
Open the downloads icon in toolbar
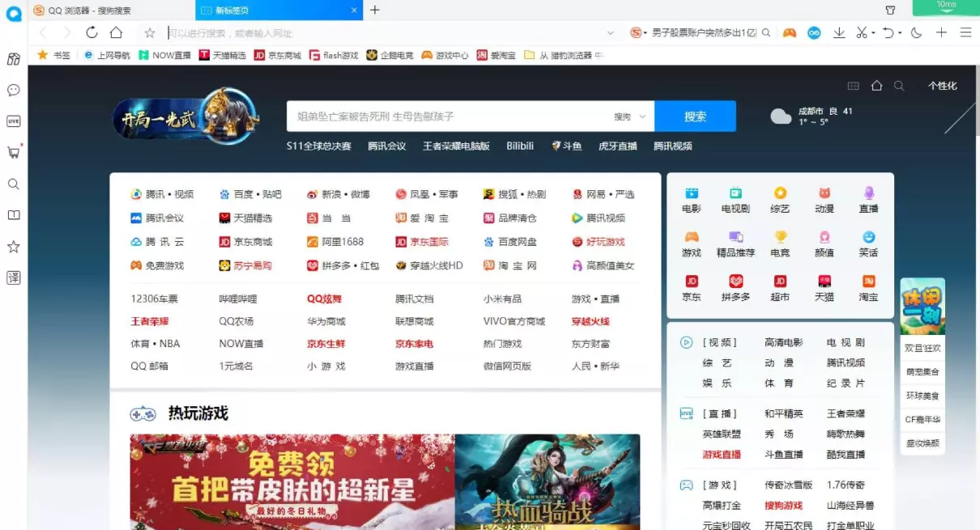pos(839,32)
